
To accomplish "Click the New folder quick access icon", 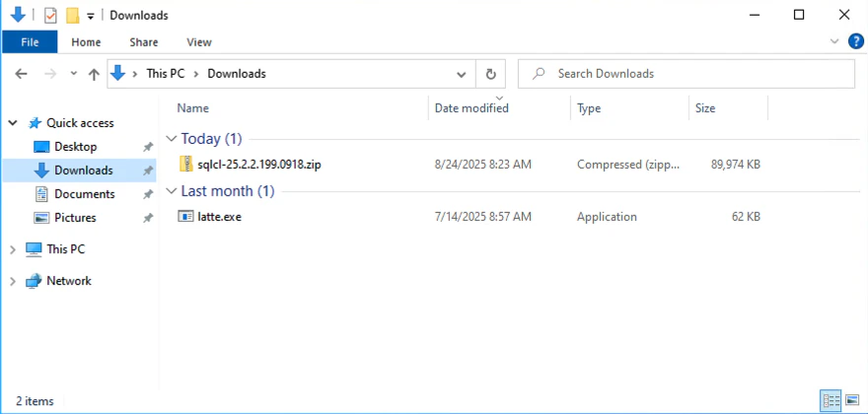I will click(72, 16).
